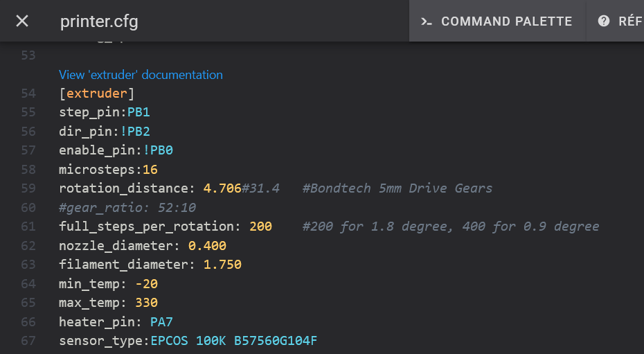Click on the step_pin PB1 value
The image size is (644, 354).
pyautogui.click(x=138, y=112)
